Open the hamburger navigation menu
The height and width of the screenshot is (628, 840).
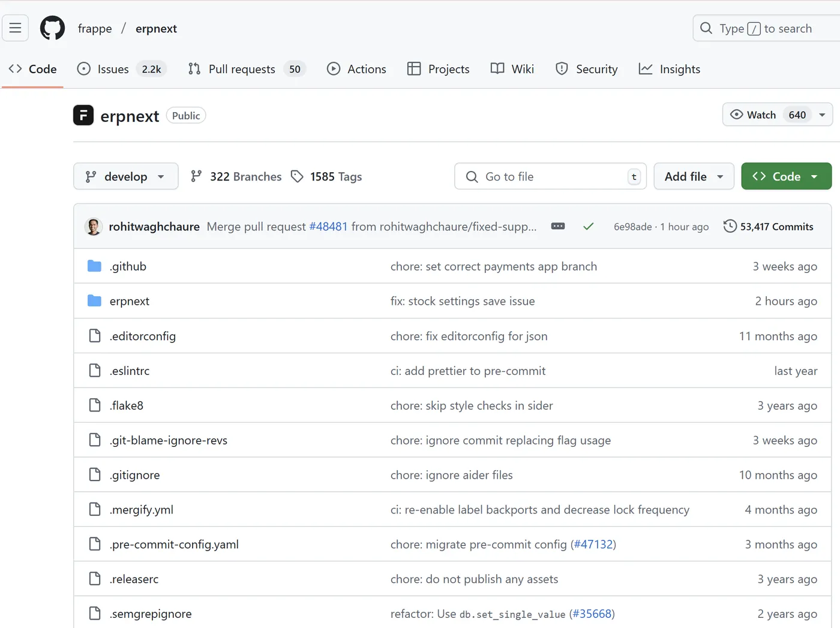16,28
